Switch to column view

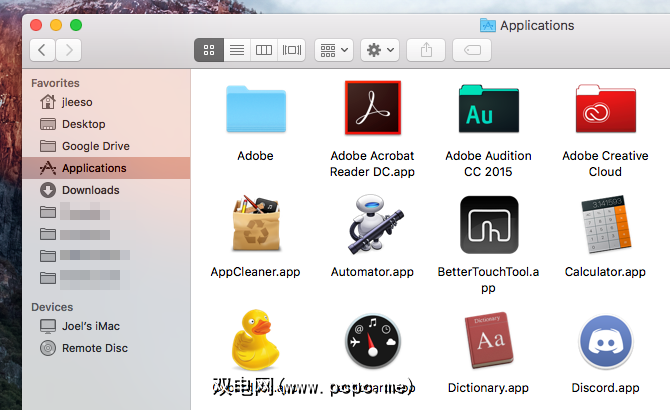(264, 50)
